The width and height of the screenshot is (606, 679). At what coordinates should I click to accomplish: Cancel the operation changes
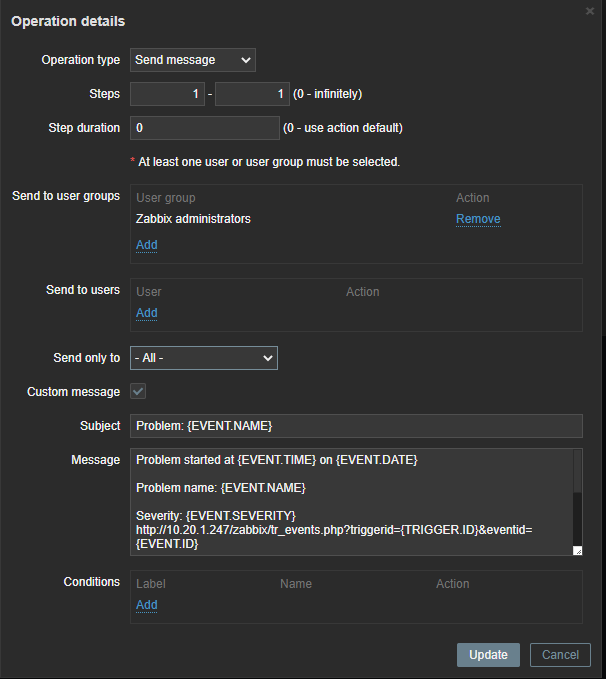(x=560, y=655)
